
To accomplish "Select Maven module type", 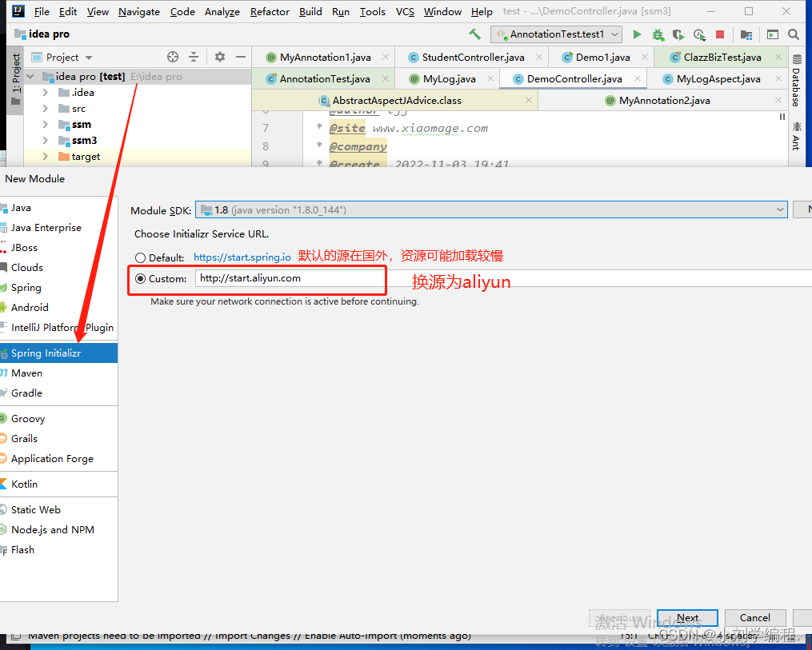I will tap(58, 373).
